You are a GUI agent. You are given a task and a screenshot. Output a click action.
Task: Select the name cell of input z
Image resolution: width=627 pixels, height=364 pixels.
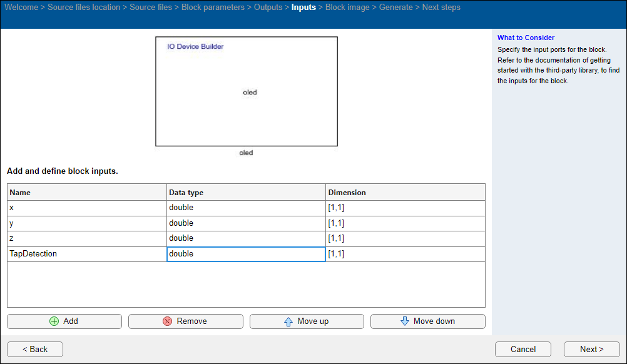pos(86,238)
